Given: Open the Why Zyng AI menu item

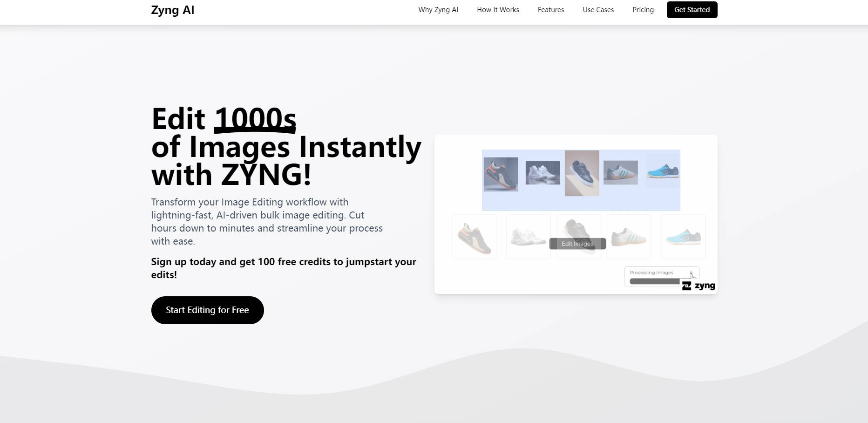Looking at the screenshot, I should (438, 10).
